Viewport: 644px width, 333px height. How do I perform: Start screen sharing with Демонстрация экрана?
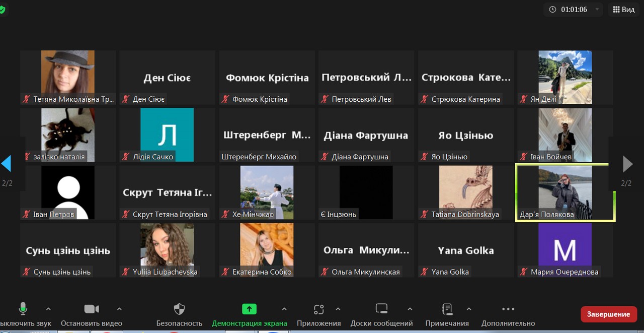point(249,309)
